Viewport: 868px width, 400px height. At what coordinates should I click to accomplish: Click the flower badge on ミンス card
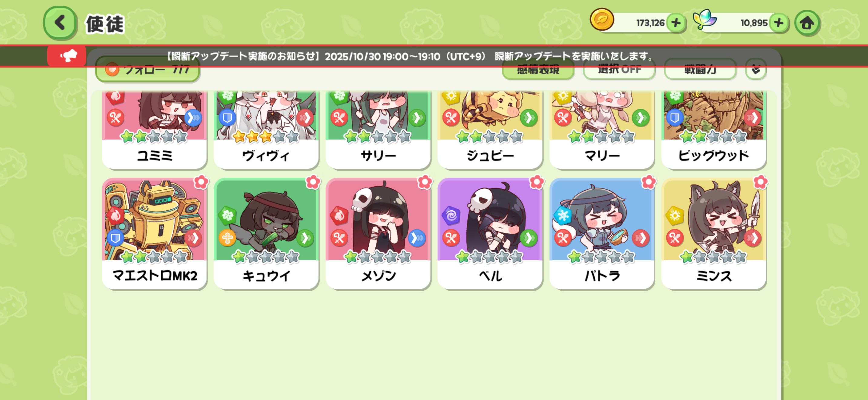tap(760, 182)
